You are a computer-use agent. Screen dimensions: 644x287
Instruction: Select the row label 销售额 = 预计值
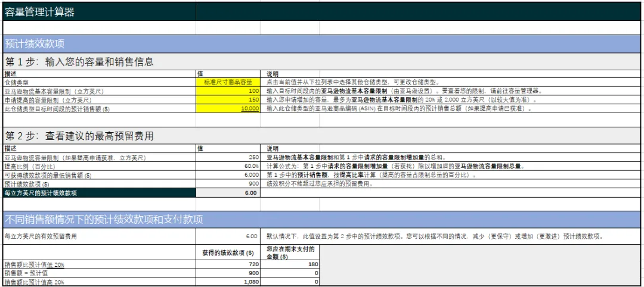pos(100,273)
